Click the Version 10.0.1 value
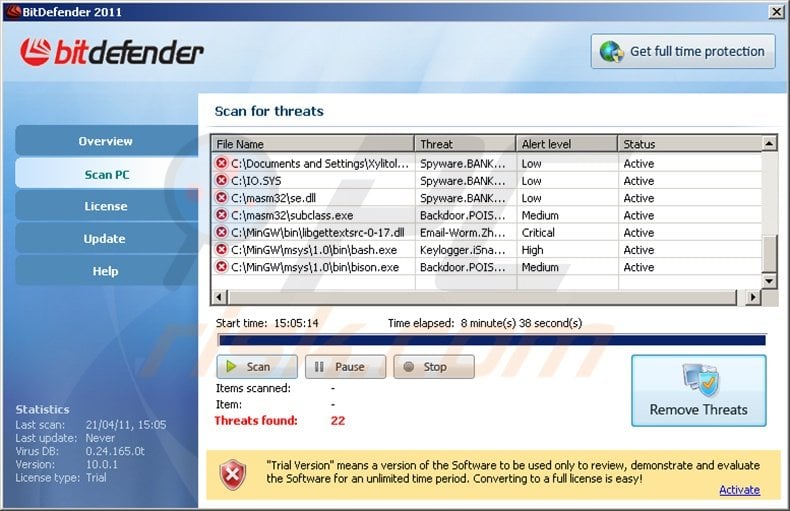The height and width of the screenshot is (511, 790). [101, 464]
